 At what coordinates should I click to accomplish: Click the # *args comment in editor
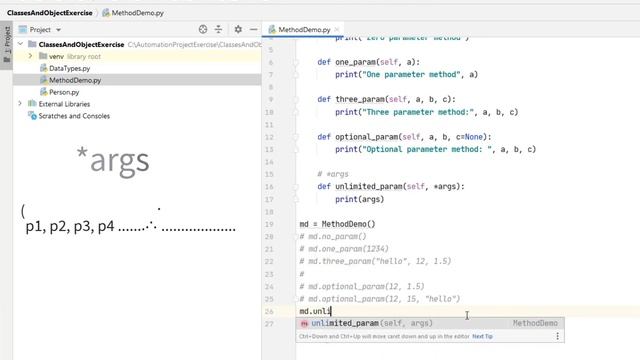[333, 174]
